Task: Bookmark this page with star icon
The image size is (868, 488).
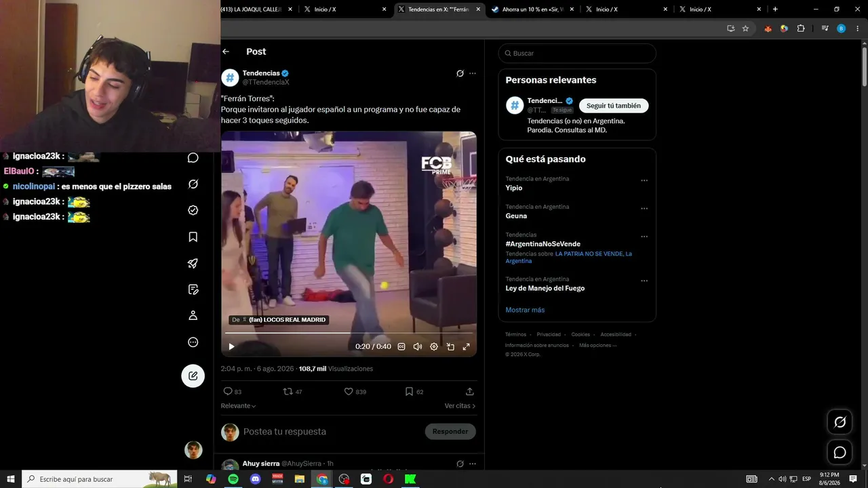Action: [745, 28]
